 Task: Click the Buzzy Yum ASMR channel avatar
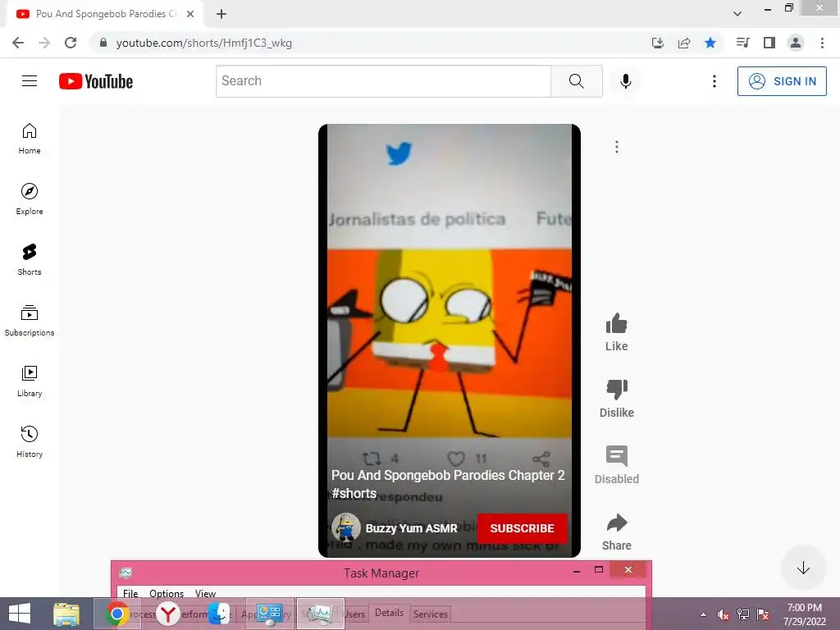click(x=345, y=527)
